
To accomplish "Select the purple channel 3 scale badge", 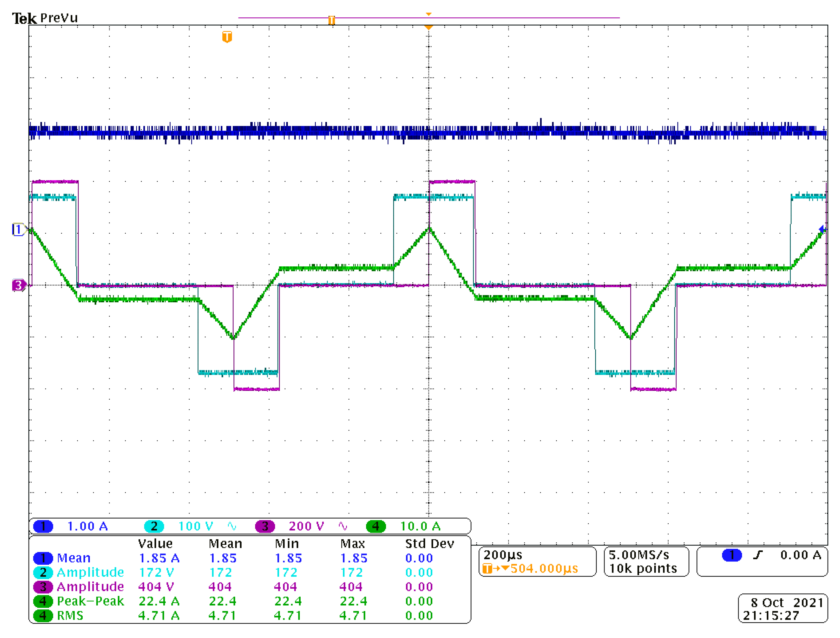I will click(x=265, y=526).
